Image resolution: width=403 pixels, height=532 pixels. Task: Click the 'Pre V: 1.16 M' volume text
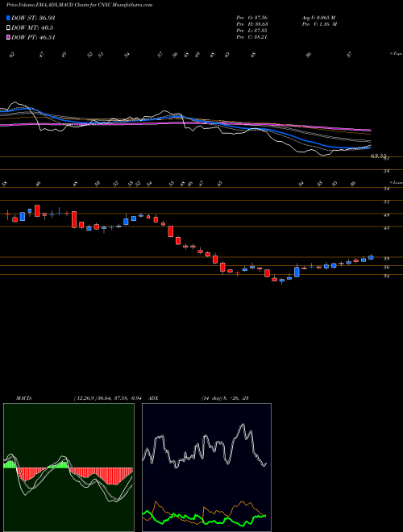click(x=319, y=24)
